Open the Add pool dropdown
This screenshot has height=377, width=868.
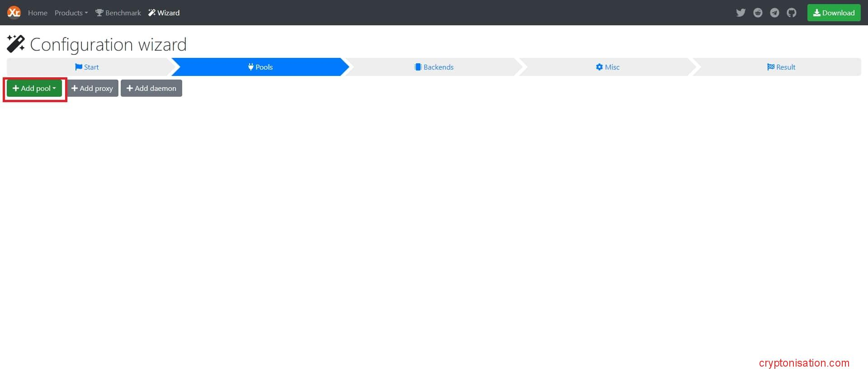(x=34, y=88)
